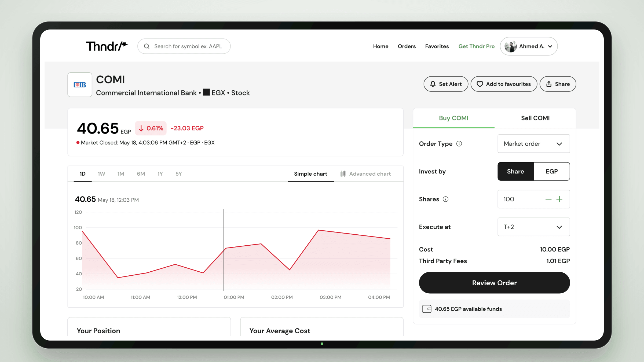The width and height of the screenshot is (644, 362).
Task: Click the wallet icon near available funds
Action: click(x=427, y=309)
